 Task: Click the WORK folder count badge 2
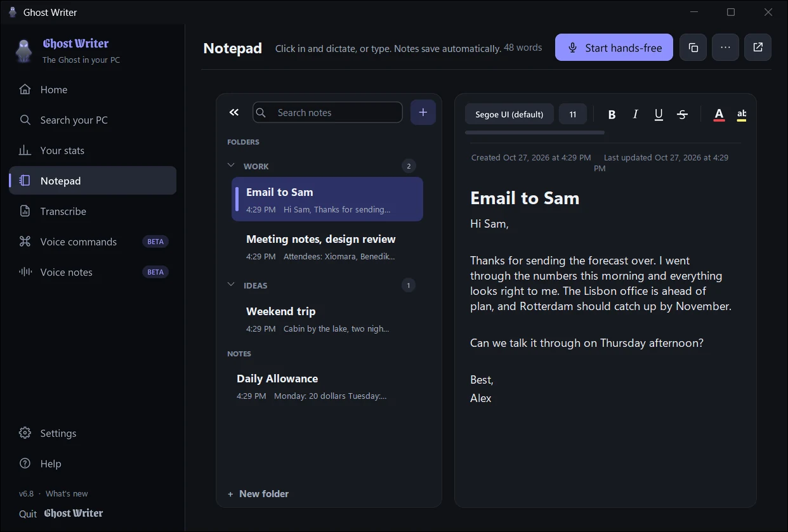pyautogui.click(x=409, y=166)
